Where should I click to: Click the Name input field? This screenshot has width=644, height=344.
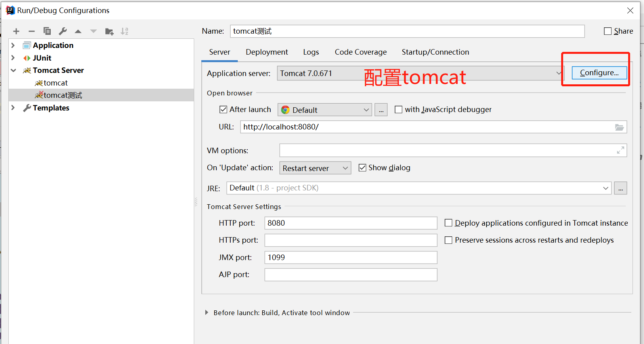pos(407,31)
